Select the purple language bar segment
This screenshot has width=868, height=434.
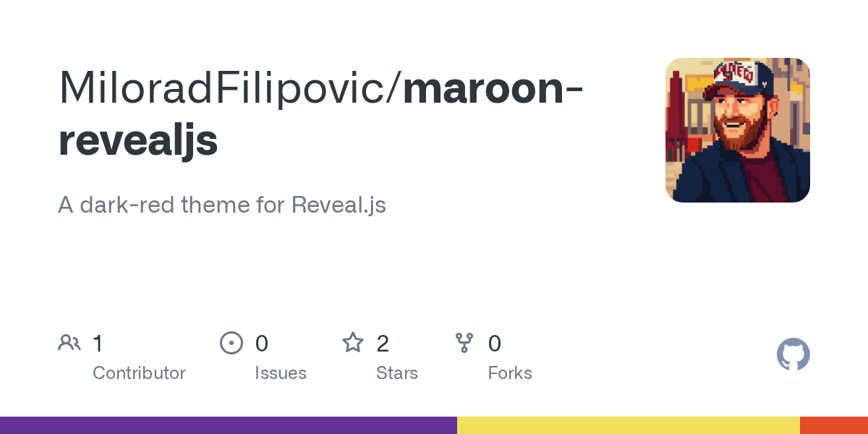(x=229, y=425)
